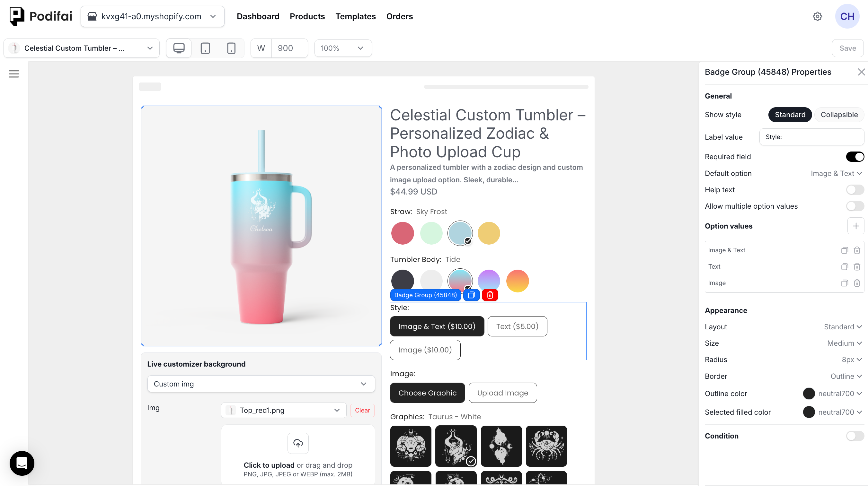The image size is (868, 486).
Task: Choose the Image ($10.00) style
Action: tap(425, 350)
